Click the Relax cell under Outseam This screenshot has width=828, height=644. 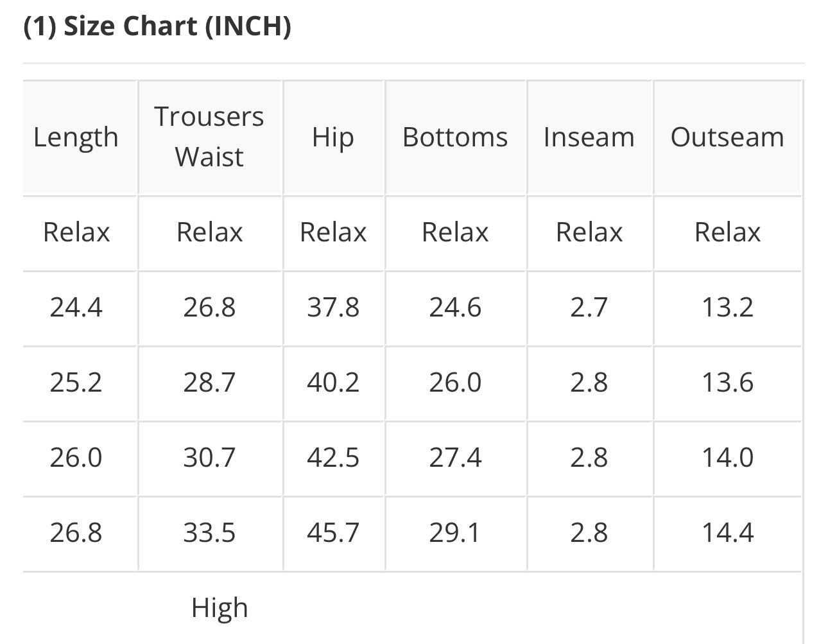727,232
